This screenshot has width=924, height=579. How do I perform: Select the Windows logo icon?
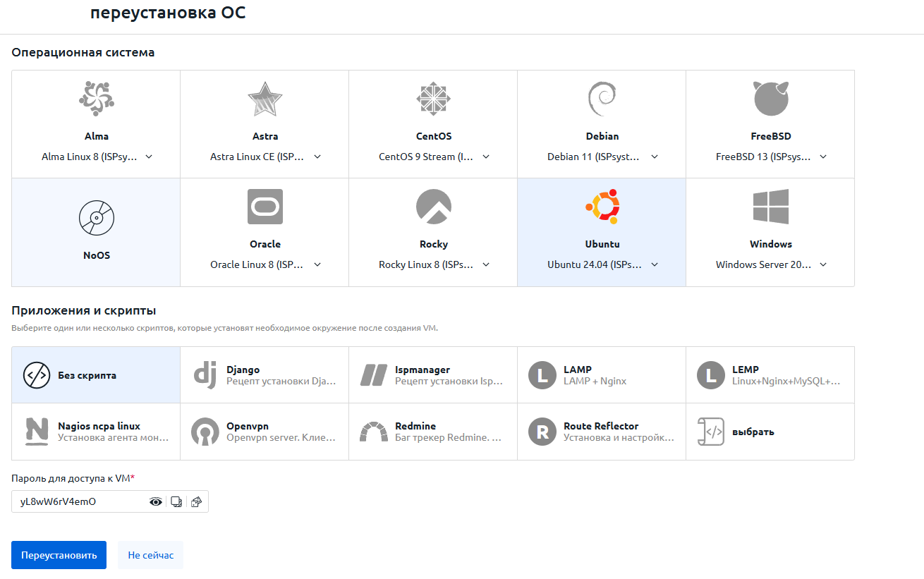pyautogui.click(x=770, y=207)
